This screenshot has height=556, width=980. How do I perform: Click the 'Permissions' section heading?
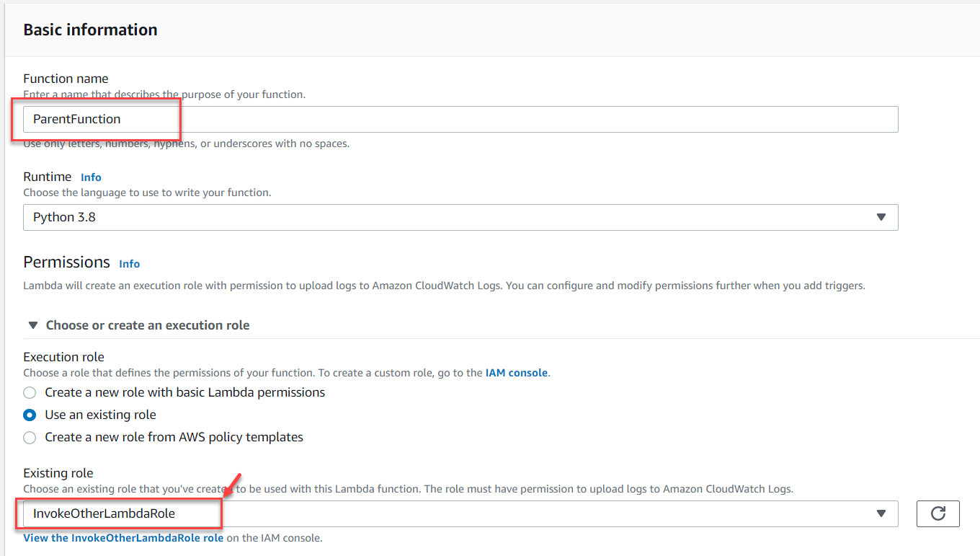tap(66, 262)
